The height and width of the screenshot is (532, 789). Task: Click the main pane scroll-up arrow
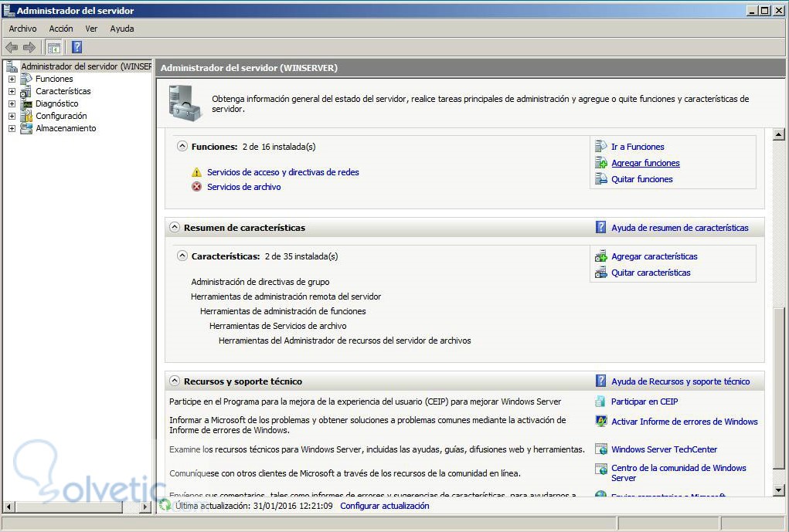point(778,134)
